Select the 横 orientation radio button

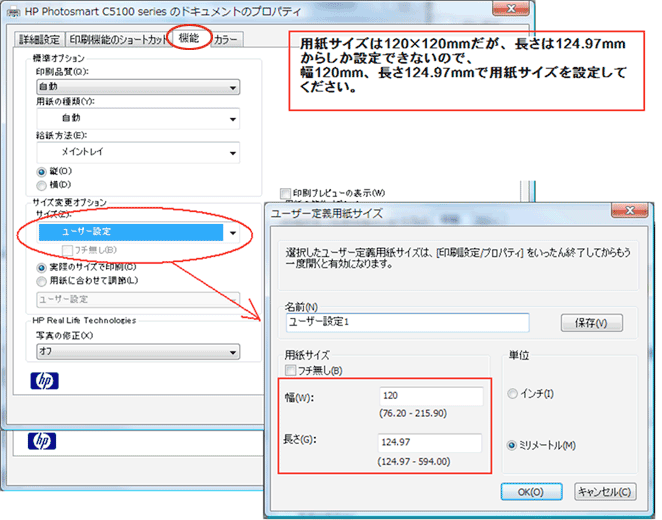[41, 185]
